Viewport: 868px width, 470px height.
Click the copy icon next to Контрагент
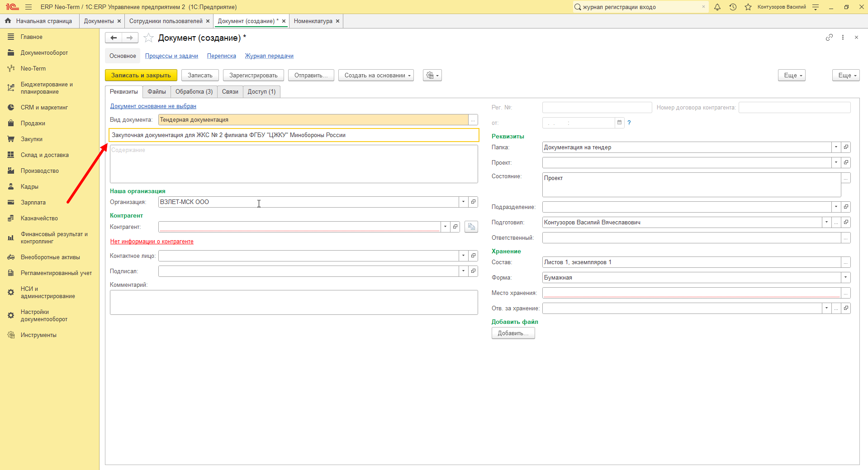pyautogui.click(x=471, y=227)
